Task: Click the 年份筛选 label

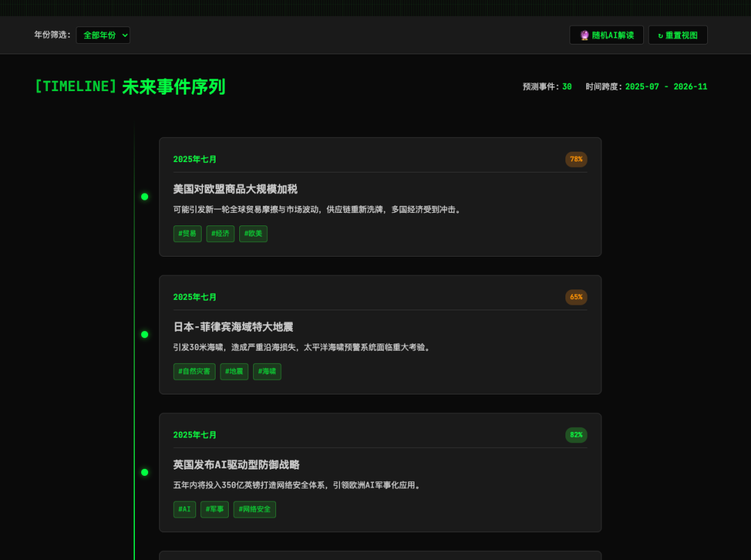Action: point(52,35)
